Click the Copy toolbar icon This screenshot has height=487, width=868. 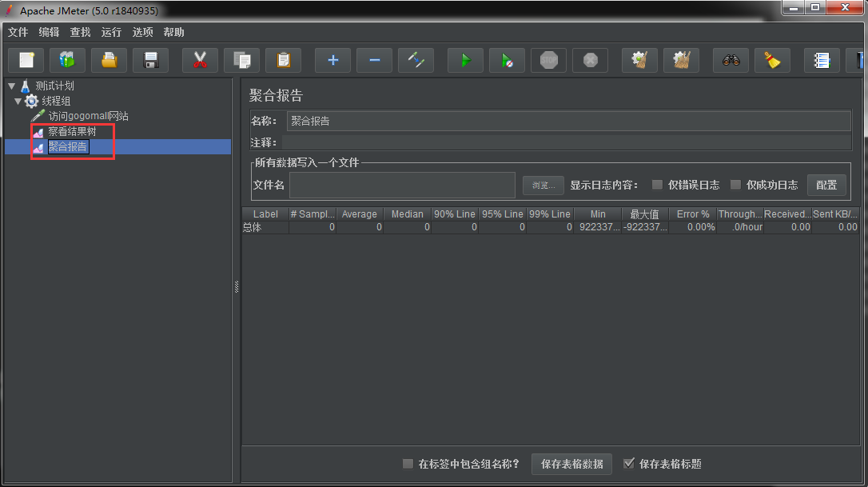pyautogui.click(x=242, y=60)
